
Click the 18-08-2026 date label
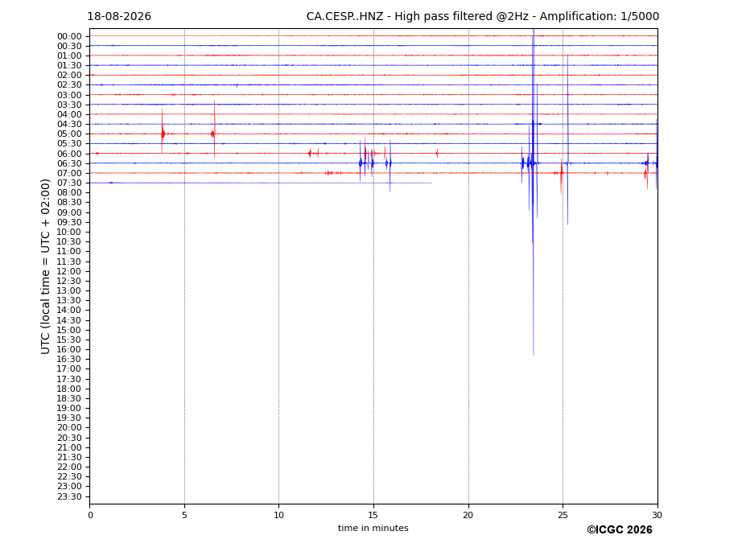(119, 17)
